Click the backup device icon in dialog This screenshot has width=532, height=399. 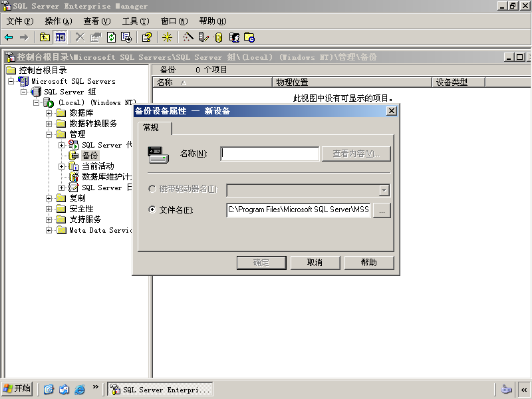pyautogui.click(x=158, y=155)
